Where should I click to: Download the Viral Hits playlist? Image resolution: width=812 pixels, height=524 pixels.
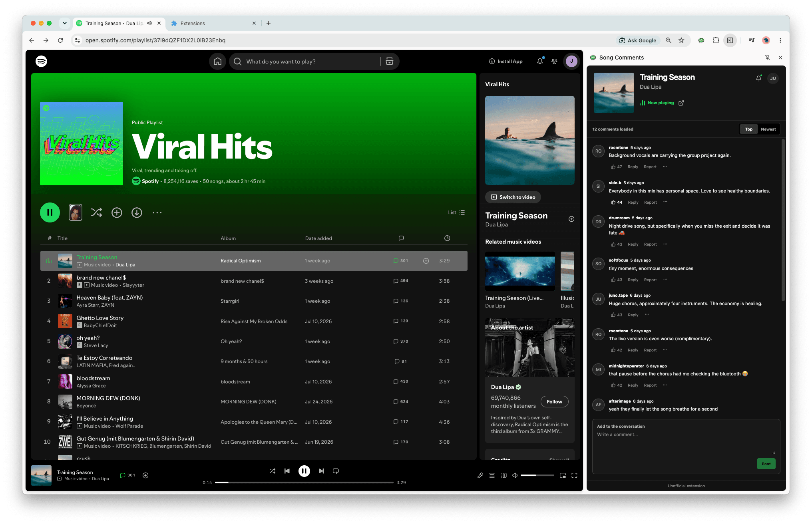tap(137, 212)
